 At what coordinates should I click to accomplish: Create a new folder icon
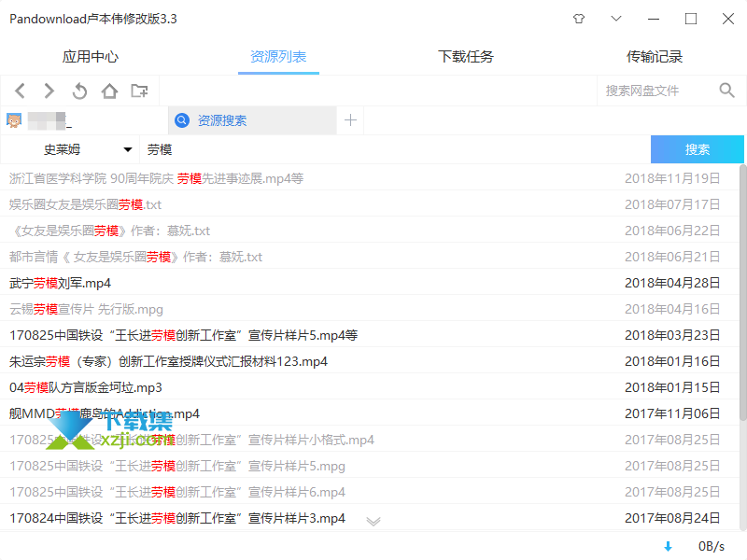tap(139, 91)
